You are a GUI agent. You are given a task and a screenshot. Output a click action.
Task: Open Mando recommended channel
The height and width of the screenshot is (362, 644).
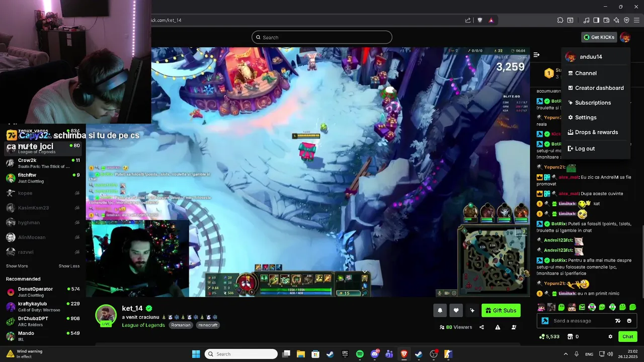tap(43, 336)
